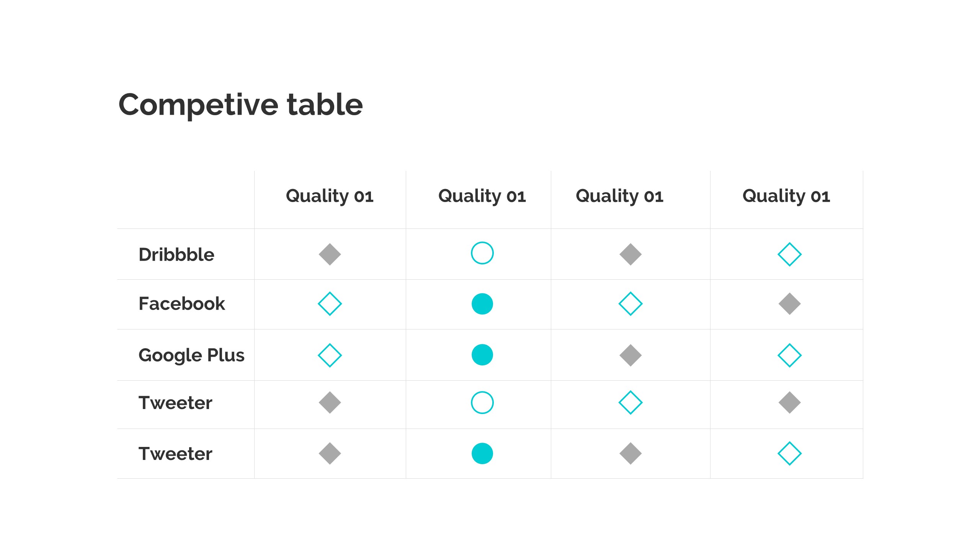Click the Facebook row label
This screenshot has width=980, height=551.
click(182, 303)
